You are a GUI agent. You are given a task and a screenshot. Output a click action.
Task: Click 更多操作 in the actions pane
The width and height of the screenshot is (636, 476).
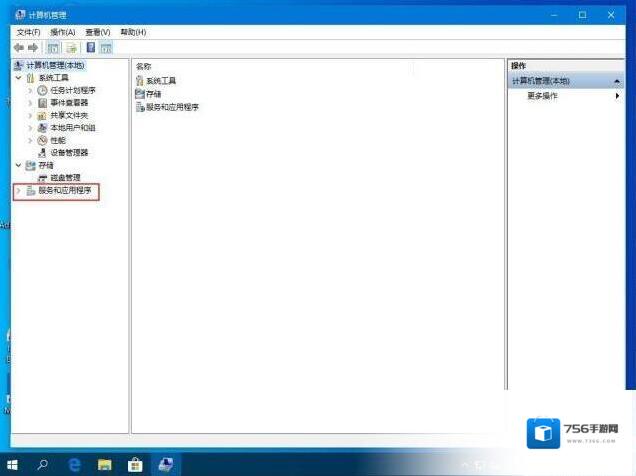(x=542, y=96)
